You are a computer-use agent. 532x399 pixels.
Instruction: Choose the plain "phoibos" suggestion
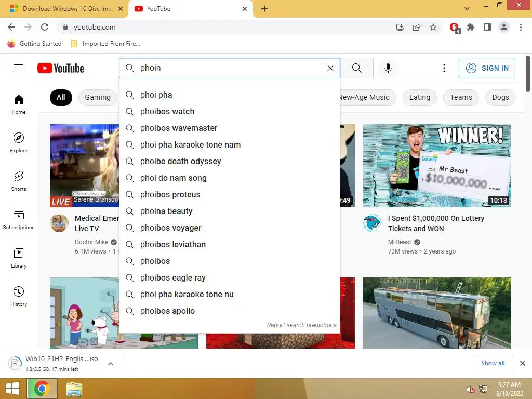(x=230, y=261)
